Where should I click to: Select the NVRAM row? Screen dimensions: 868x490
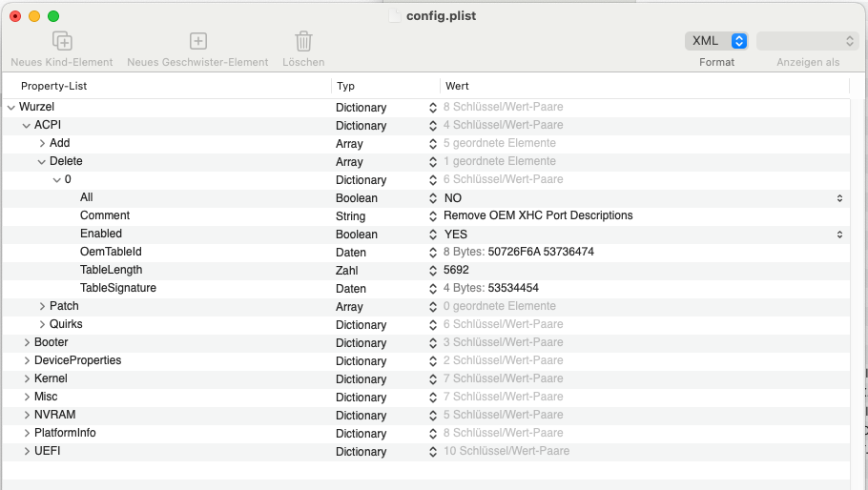click(x=55, y=416)
